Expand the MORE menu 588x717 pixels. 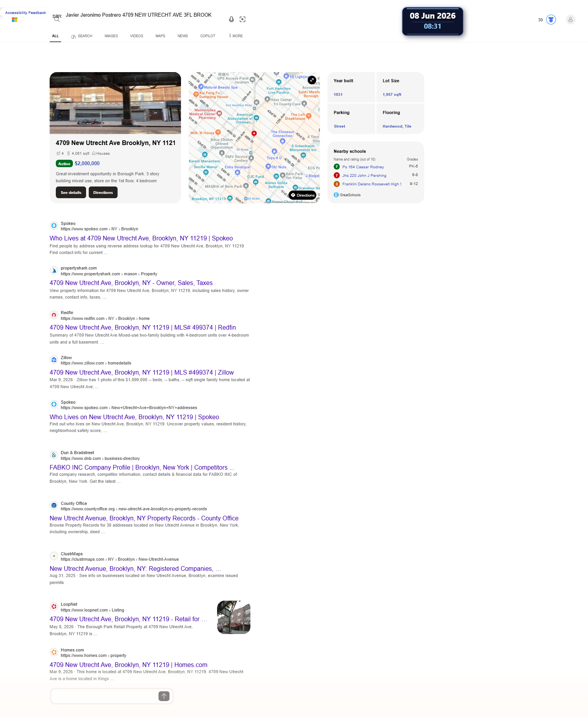(236, 36)
